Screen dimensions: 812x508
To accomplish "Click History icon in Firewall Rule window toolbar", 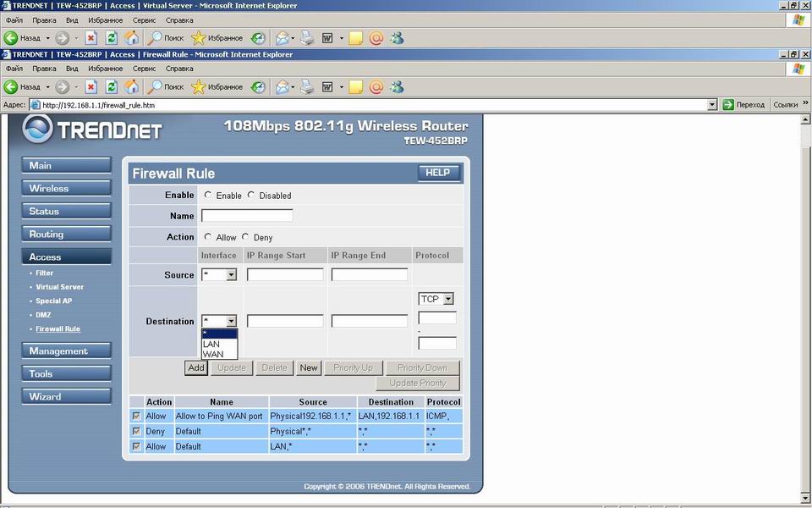I will click(x=258, y=87).
